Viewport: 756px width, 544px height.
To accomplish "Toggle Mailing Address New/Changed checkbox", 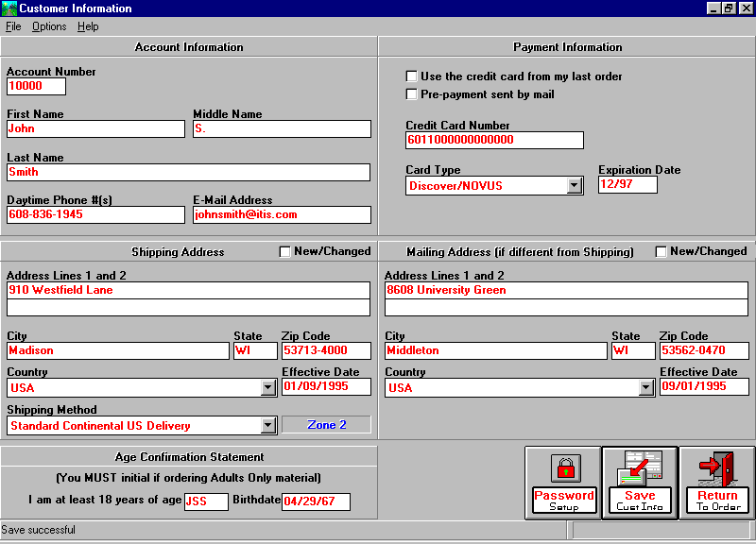I will point(661,252).
